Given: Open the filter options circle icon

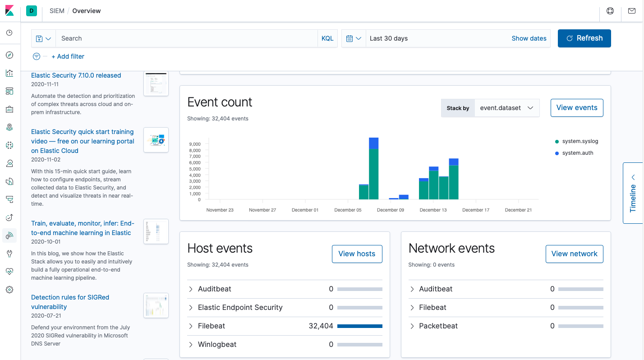Looking at the screenshot, I should [37, 56].
